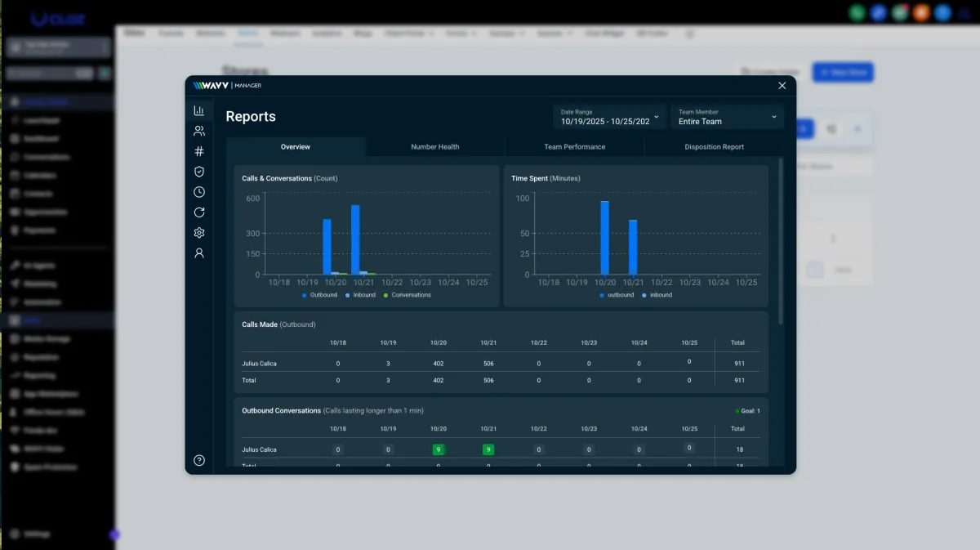Open the Reports bar chart icon
This screenshot has width=980, height=550.
point(198,110)
